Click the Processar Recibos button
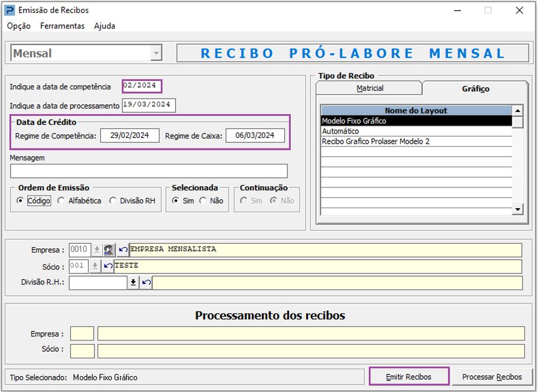539x392 pixels. 492,376
